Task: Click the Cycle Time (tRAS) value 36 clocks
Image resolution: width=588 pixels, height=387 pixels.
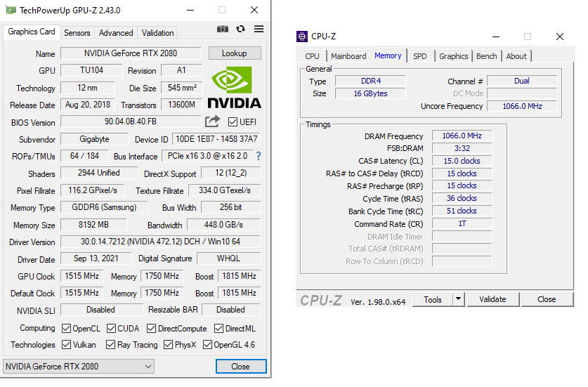Action: point(462,198)
